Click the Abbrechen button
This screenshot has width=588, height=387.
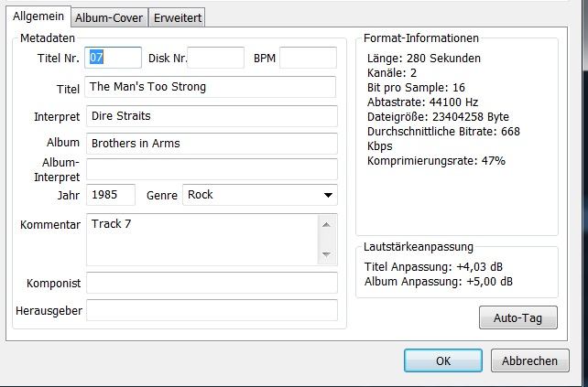click(530, 360)
